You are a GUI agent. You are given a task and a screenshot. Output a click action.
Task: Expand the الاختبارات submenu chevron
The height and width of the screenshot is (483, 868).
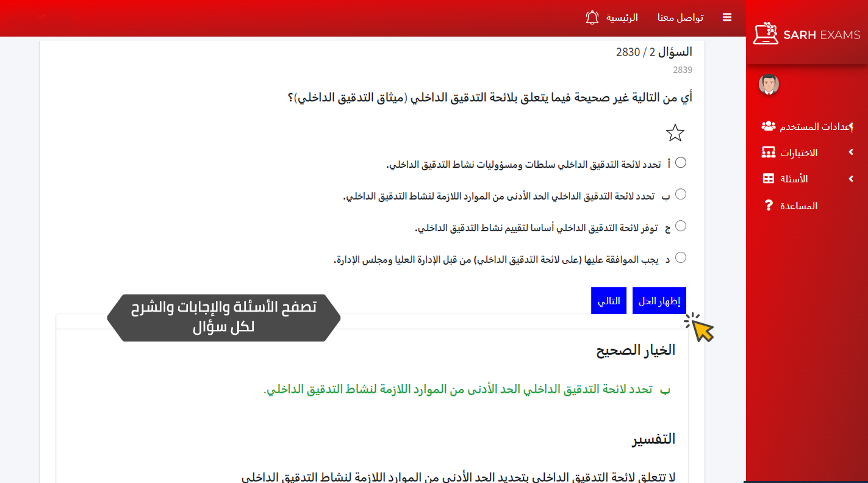[851, 152]
